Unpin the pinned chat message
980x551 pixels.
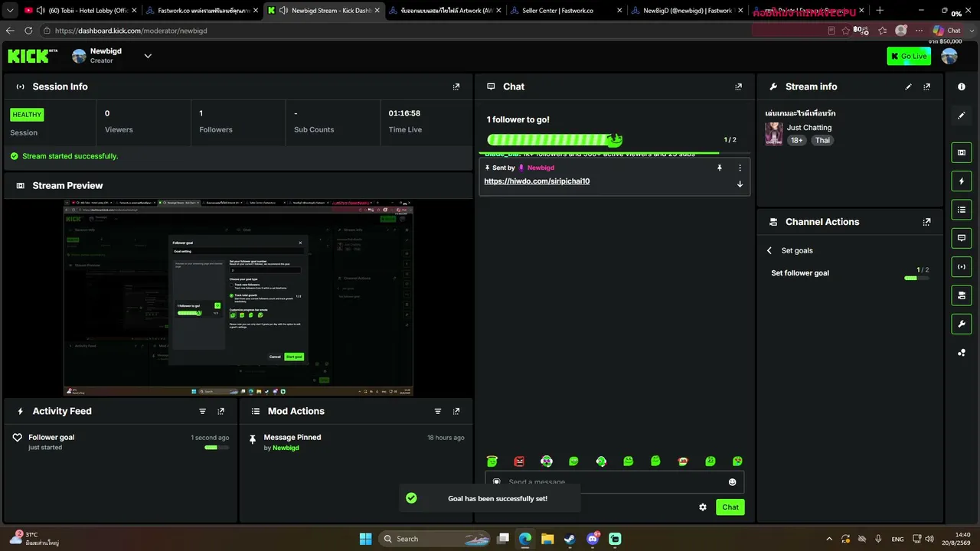(720, 168)
